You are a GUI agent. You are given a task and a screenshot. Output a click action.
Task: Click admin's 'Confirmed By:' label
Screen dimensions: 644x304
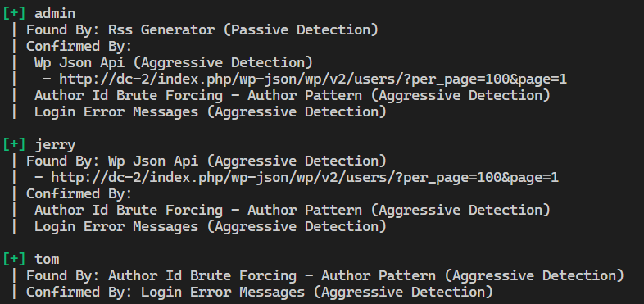click(79, 46)
